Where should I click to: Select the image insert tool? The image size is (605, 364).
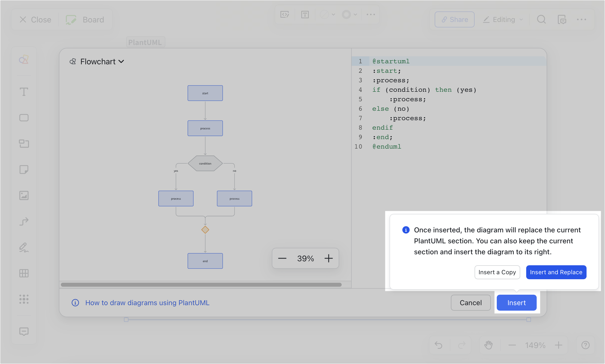pos(24,195)
